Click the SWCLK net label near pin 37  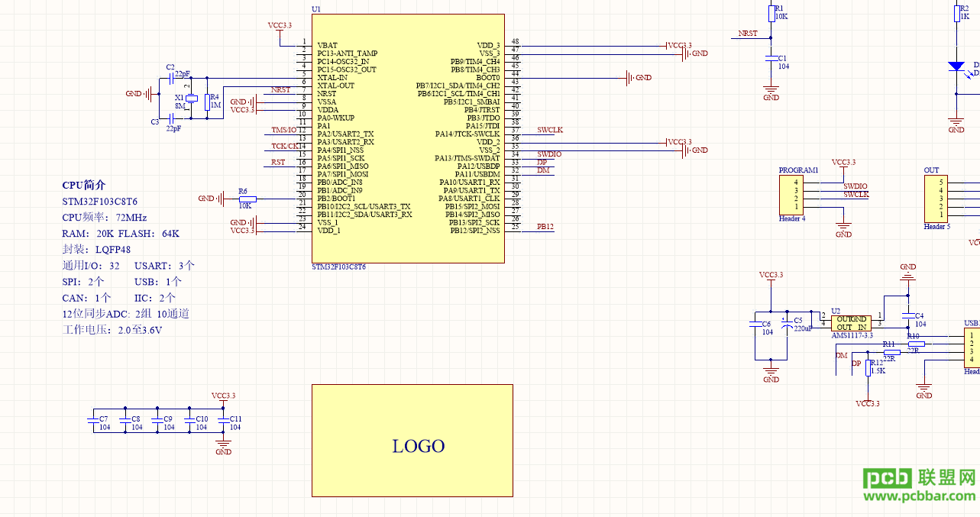550,130
